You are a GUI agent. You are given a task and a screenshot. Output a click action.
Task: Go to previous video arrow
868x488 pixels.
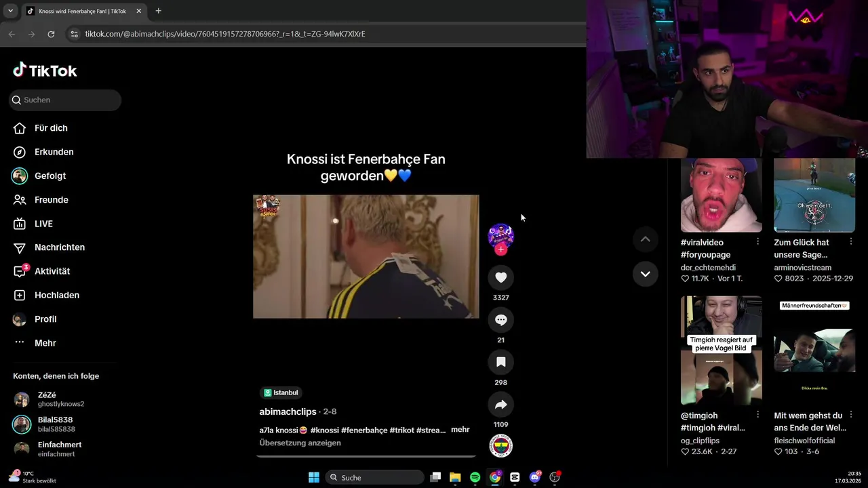pos(646,239)
